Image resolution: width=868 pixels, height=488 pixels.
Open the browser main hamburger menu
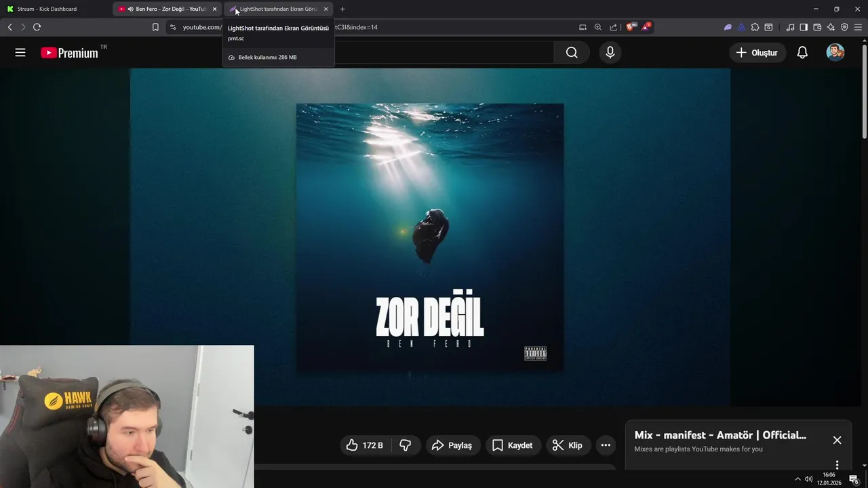858,27
